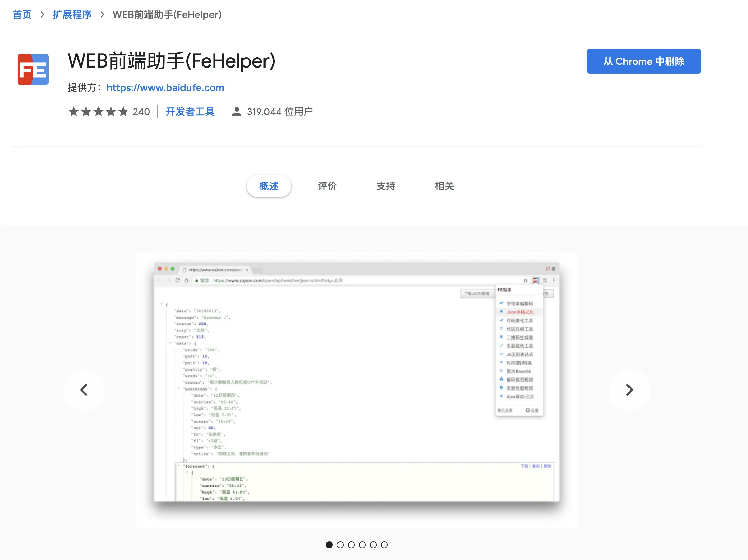Launch 页面性能检测 performance check
Image resolution: width=748 pixels, height=560 pixels.
(x=520, y=388)
